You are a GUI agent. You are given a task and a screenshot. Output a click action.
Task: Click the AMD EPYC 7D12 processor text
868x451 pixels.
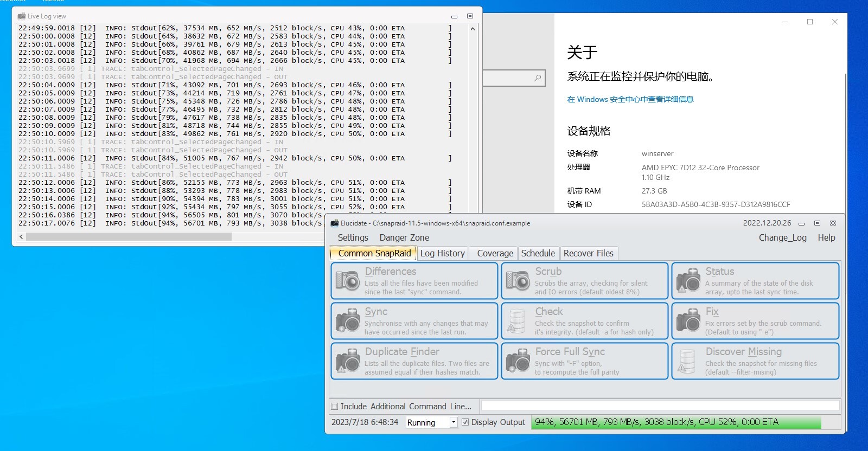(x=700, y=167)
